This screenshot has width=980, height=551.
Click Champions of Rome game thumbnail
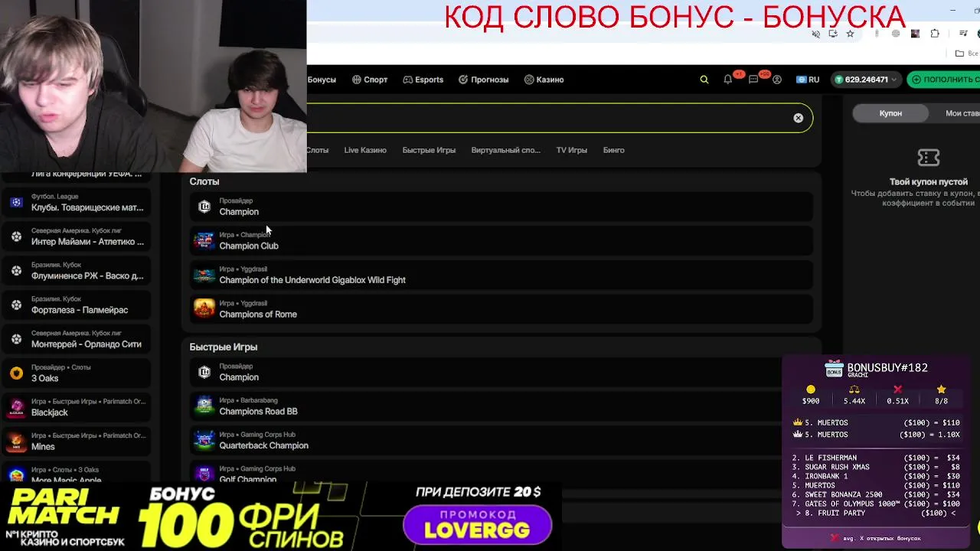point(204,308)
